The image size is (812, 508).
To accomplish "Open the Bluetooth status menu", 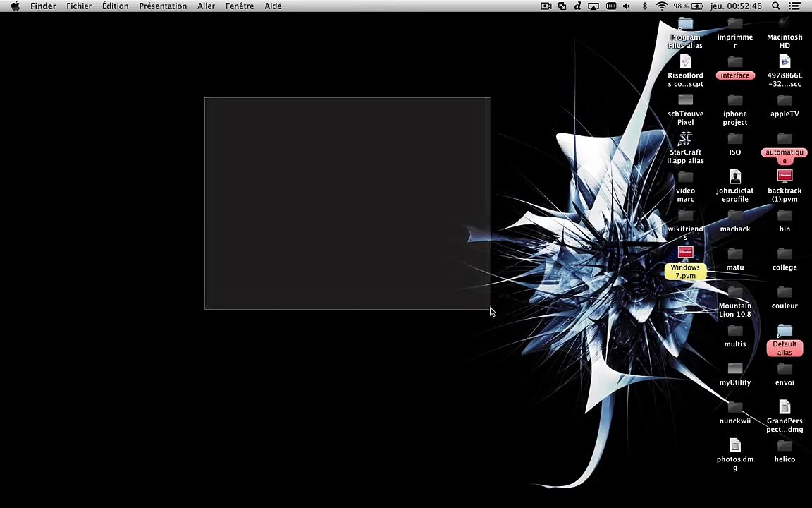I will [644, 6].
